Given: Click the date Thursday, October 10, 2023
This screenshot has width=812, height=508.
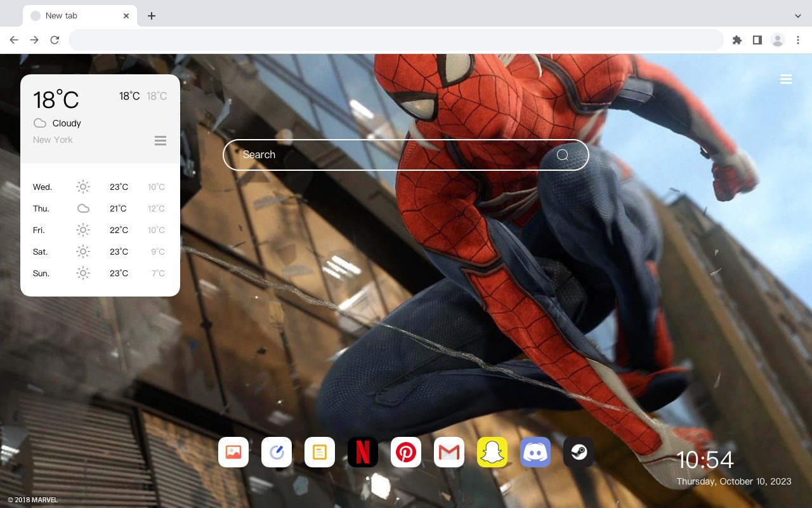Looking at the screenshot, I should [734, 481].
